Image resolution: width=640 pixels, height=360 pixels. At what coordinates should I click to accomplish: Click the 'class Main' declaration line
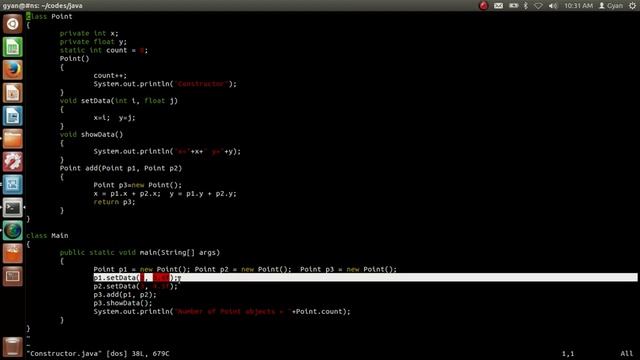(47, 236)
